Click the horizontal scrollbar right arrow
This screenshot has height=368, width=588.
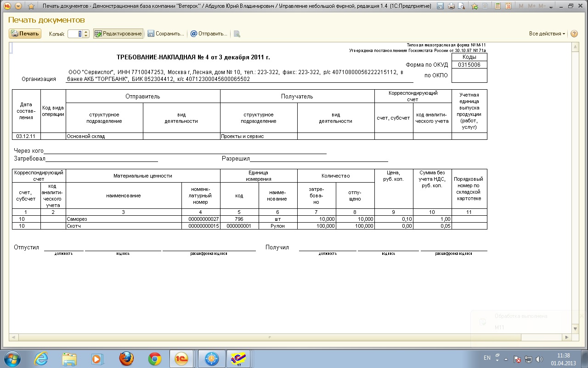568,337
